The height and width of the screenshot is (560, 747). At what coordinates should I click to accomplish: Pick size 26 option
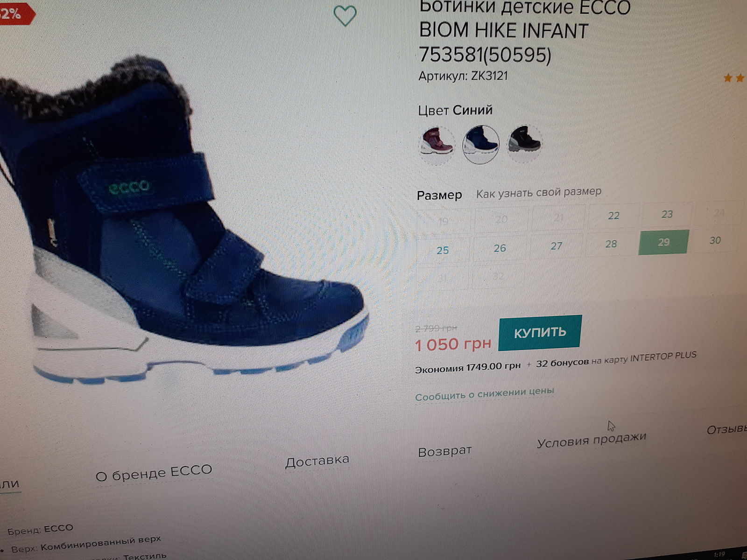(x=500, y=248)
